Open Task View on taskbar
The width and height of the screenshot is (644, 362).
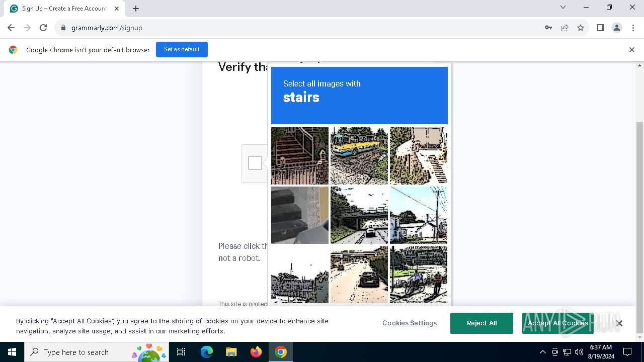[181, 352]
